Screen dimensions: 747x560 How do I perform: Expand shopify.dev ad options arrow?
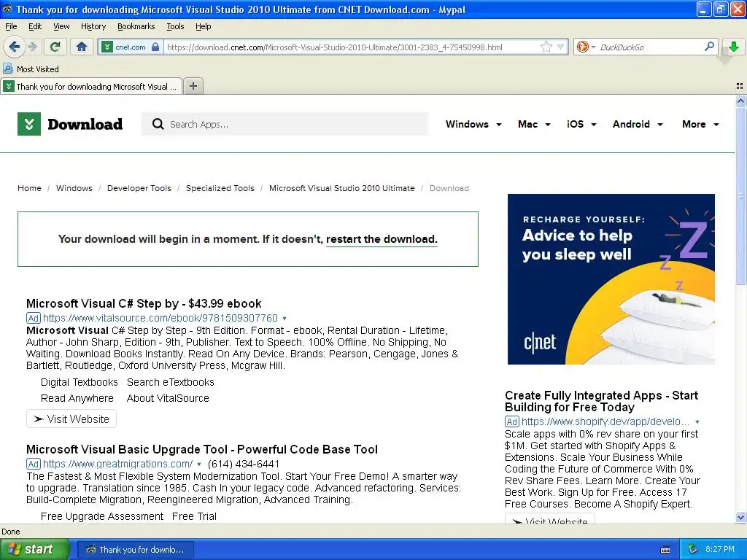pos(697,422)
